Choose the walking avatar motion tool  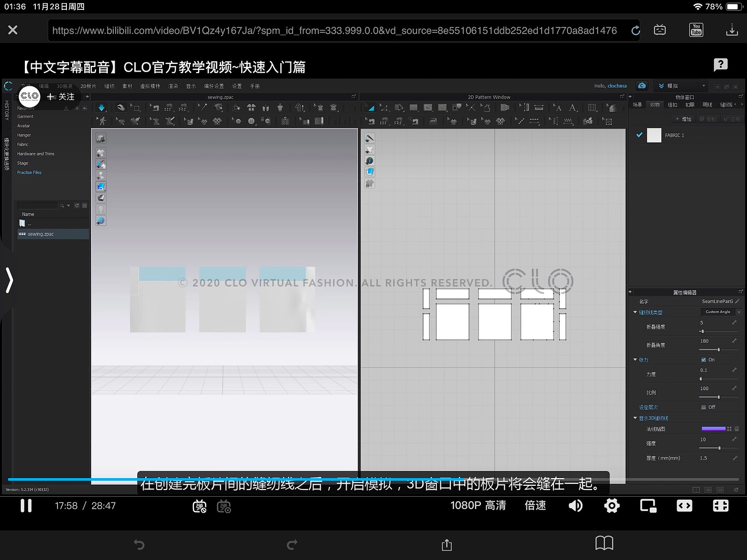[x=102, y=121]
